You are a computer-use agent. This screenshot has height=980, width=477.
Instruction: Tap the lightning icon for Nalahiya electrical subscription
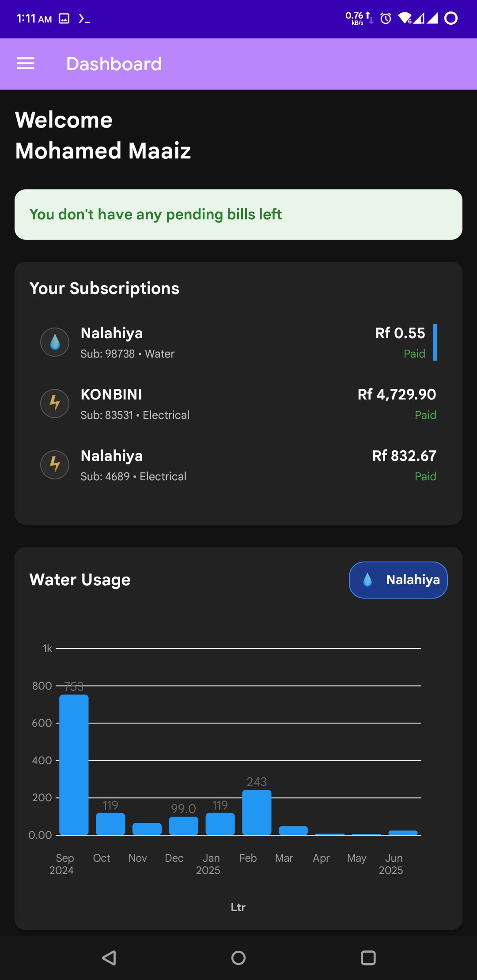pos(55,464)
